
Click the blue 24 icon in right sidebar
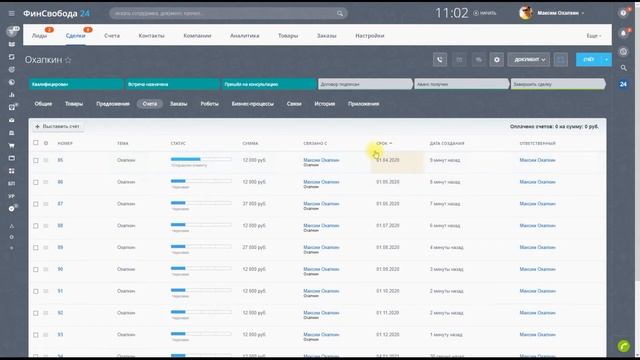click(623, 84)
